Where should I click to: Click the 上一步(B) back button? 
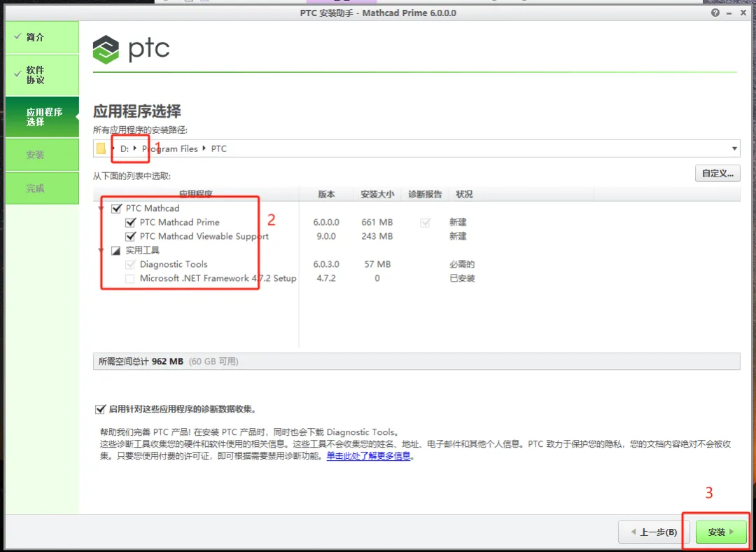click(654, 532)
